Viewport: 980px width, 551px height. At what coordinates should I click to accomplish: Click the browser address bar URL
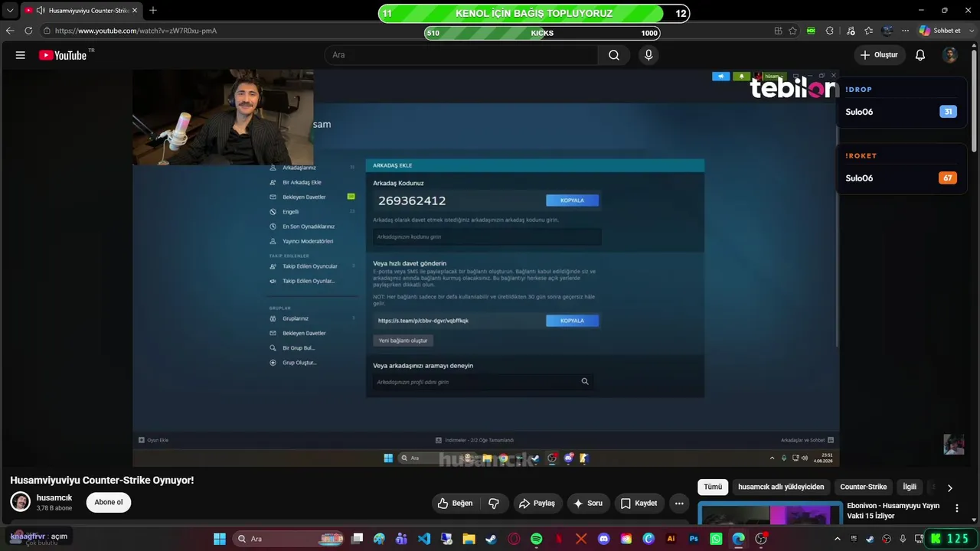(x=136, y=31)
